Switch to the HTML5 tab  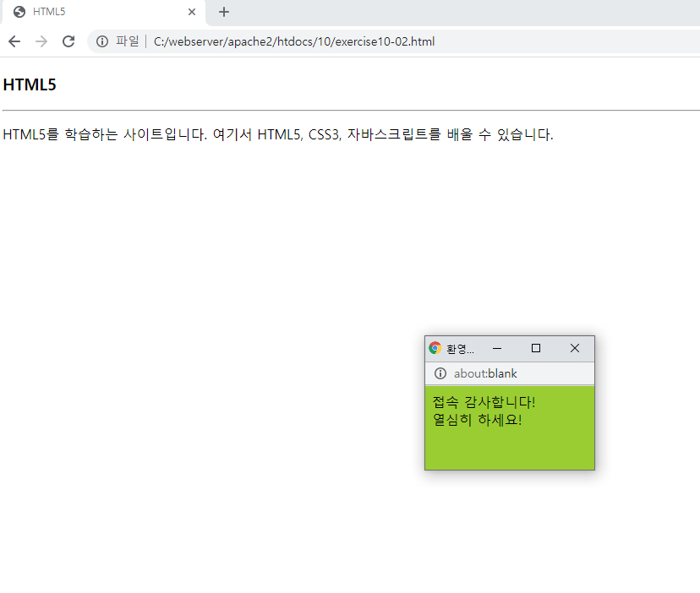(x=102, y=12)
